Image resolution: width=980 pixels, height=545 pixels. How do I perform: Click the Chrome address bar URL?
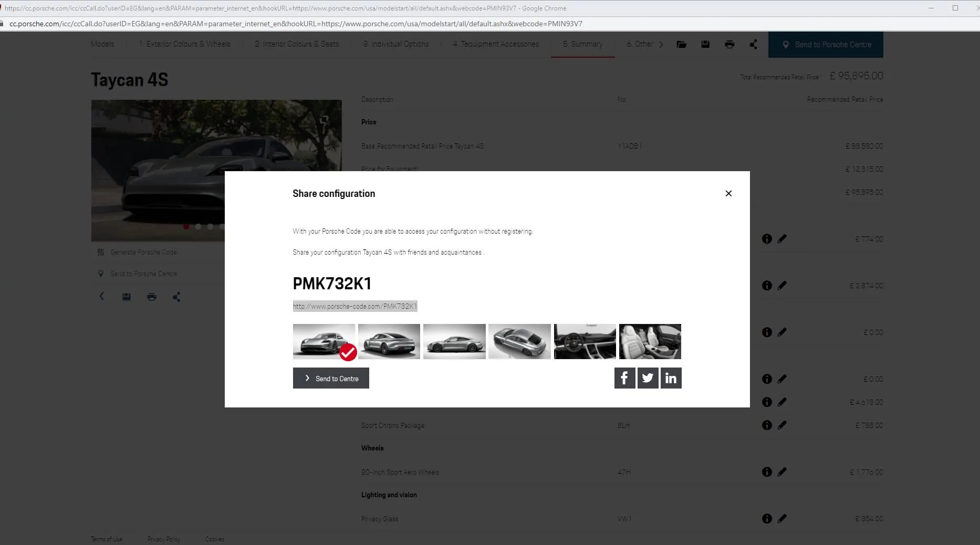296,24
